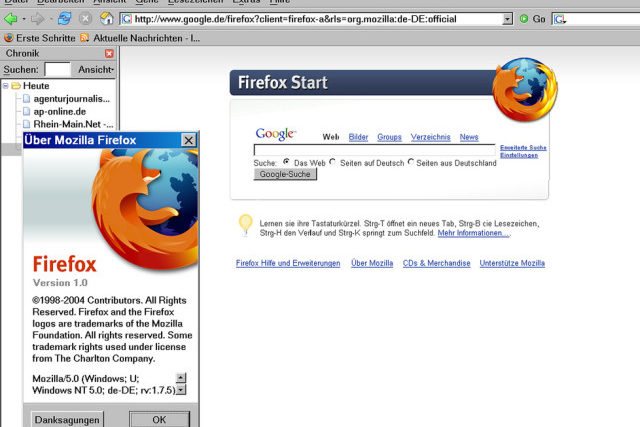The width and height of the screenshot is (640, 427).
Task: Click the Forward arrow button
Action: point(38,19)
